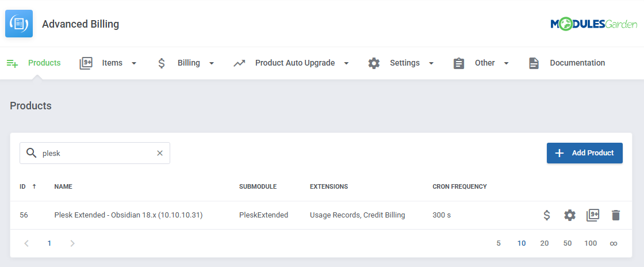The width and height of the screenshot is (644, 267).
Task: Click the magnifying glass search icon
Action: (32, 153)
